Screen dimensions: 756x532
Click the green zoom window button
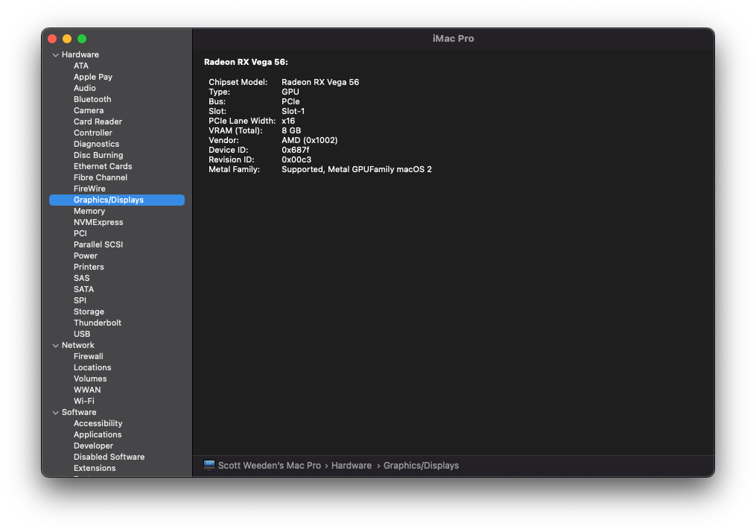tap(82, 39)
